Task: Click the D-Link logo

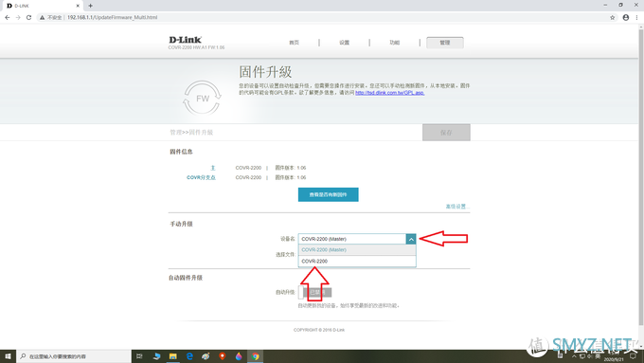Action: [x=186, y=40]
